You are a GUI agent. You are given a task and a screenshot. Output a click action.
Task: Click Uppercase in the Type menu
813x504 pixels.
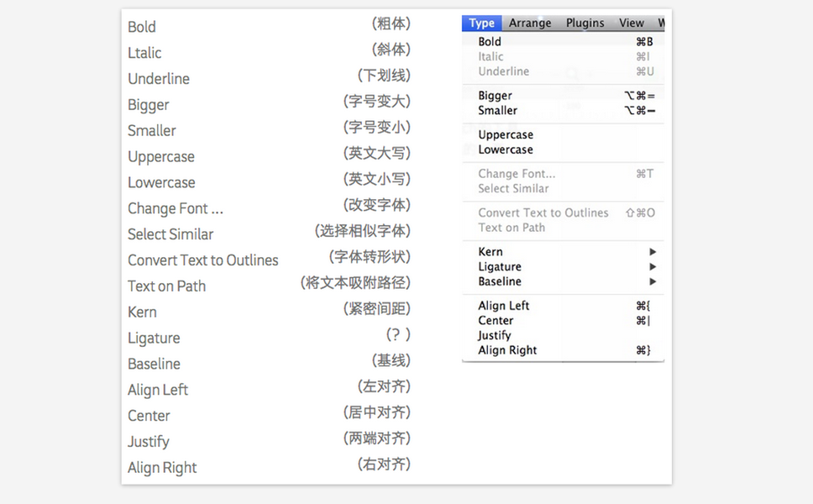tap(506, 135)
